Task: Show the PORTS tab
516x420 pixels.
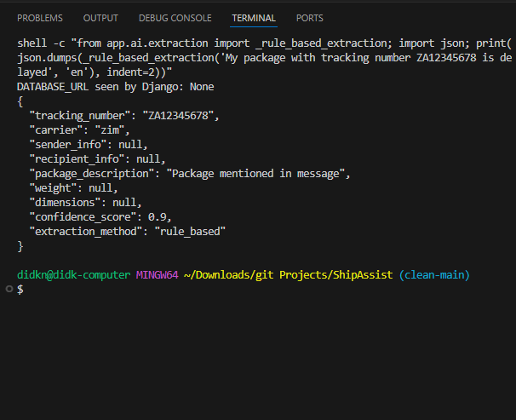Action: 309,18
